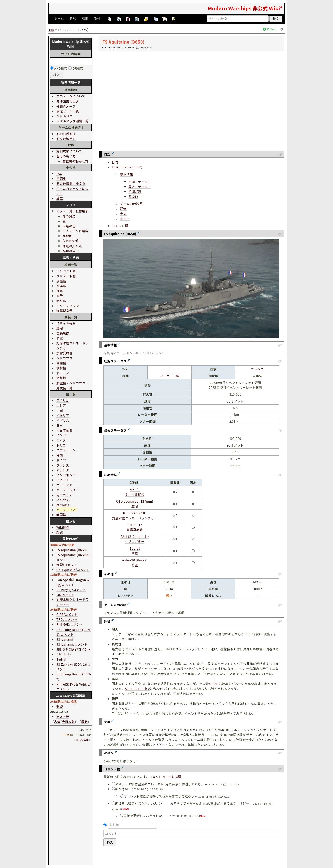Click the green 25.1ms load time indicator

click(269, 29)
